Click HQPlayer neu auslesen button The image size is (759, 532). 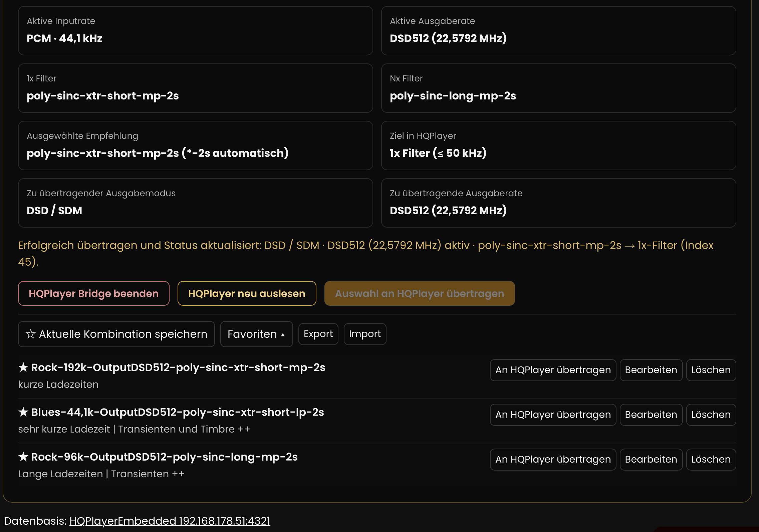click(247, 293)
